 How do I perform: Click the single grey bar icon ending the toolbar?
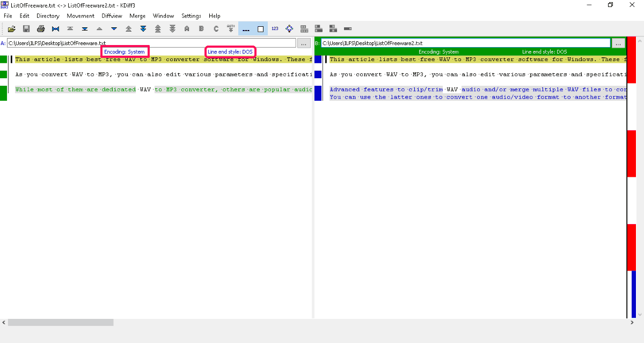point(348,29)
